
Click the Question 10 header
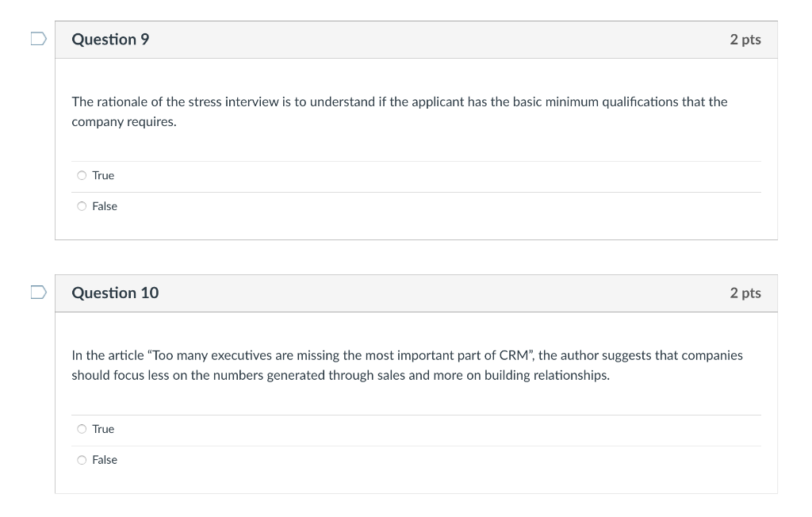click(115, 293)
